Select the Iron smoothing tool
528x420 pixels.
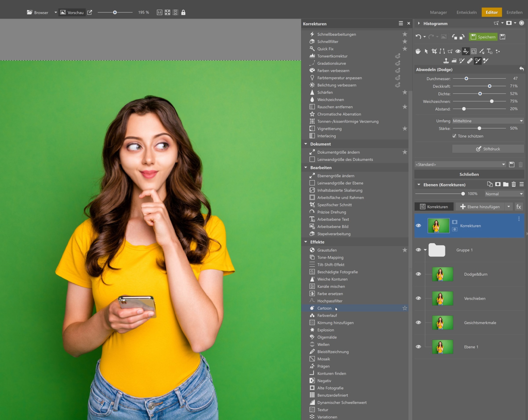pyautogui.click(x=454, y=61)
